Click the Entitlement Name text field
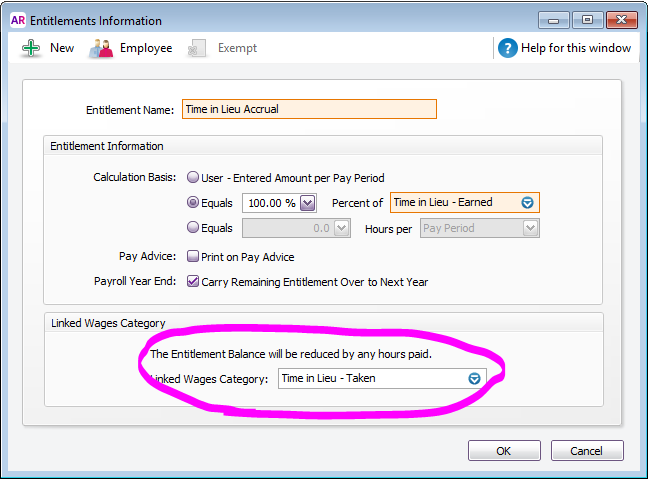The image size is (649, 485). pyautogui.click(x=309, y=110)
